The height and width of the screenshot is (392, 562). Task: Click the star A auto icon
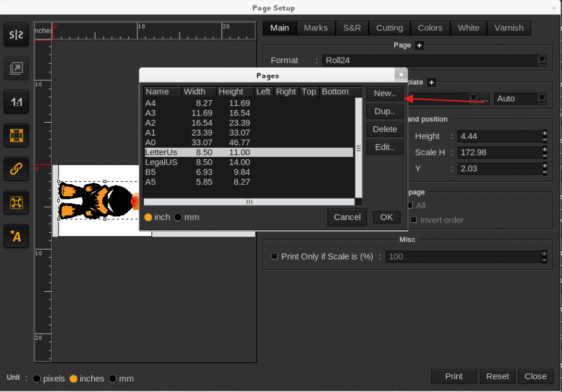click(x=16, y=236)
